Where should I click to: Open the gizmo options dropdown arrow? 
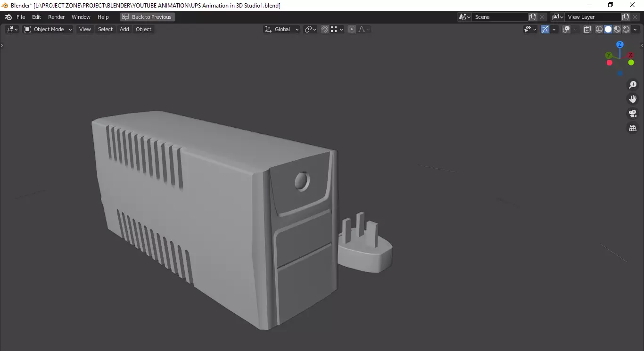(554, 29)
